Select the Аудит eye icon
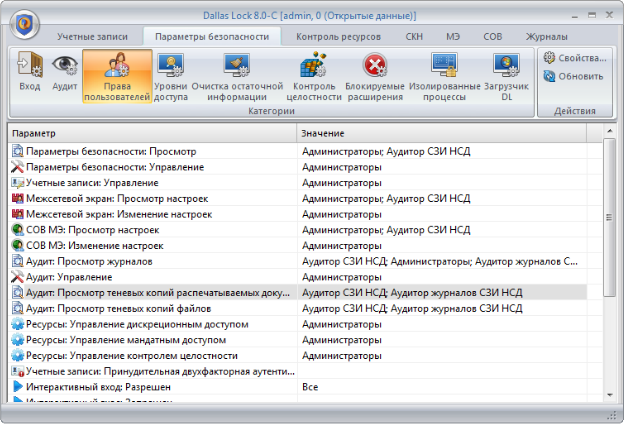The height and width of the screenshot is (424, 624). pyautogui.click(x=65, y=72)
